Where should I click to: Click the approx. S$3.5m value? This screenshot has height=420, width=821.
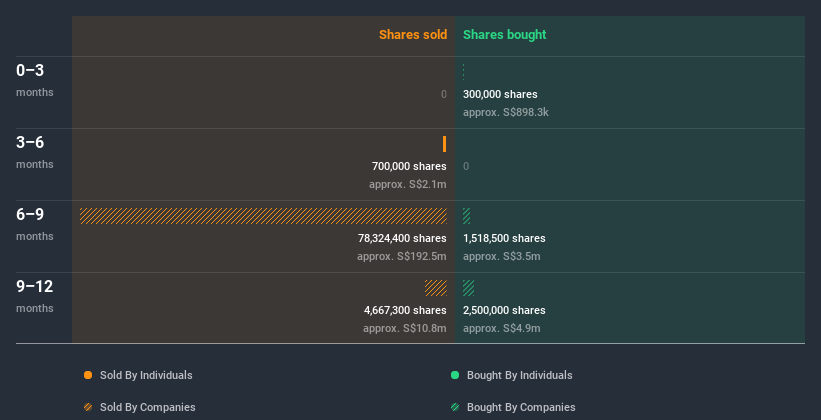pos(502,256)
